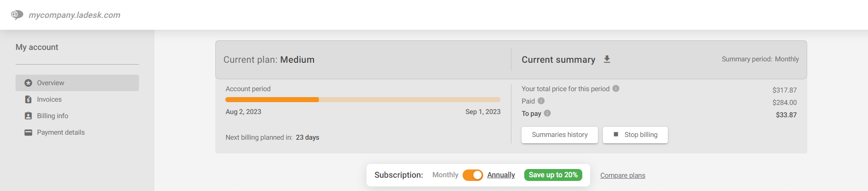Toggle the Monthly/Annually subscription switch
The width and height of the screenshot is (868, 191).
(473, 175)
